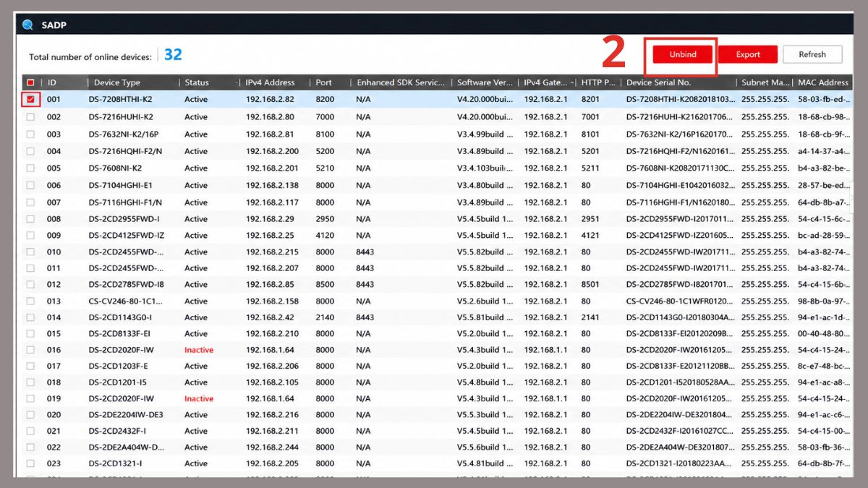Sort by the Device Type column header
This screenshot has height=488, width=868.
pos(117,82)
